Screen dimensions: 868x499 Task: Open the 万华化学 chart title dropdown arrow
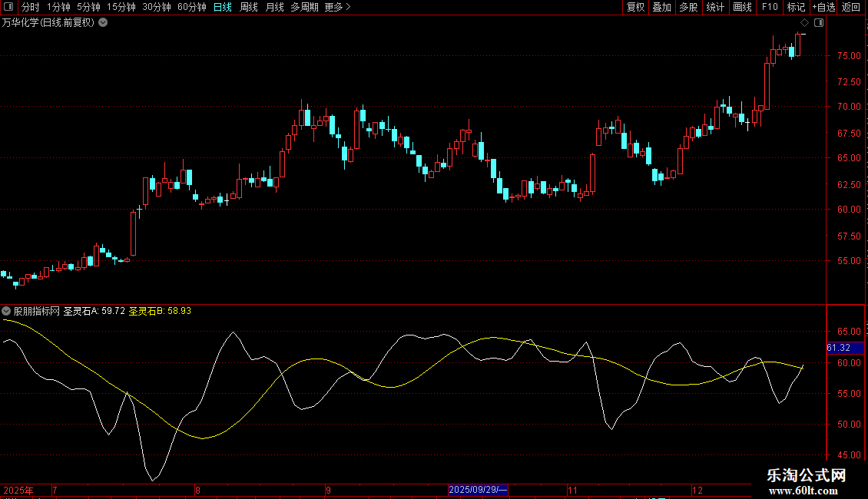coord(103,23)
